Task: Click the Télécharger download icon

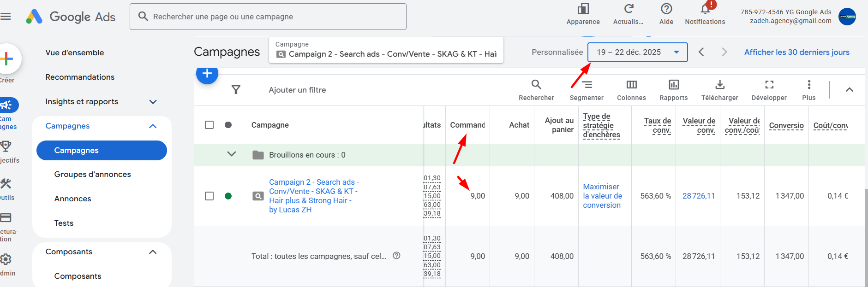Action: tap(719, 85)
